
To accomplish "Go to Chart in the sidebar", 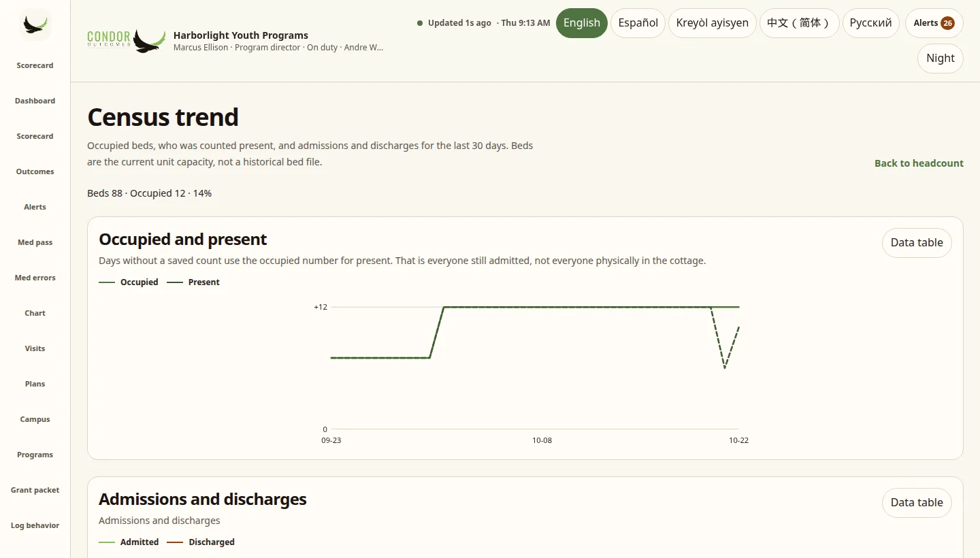I will pyautogui.click(x=35, y=313).
